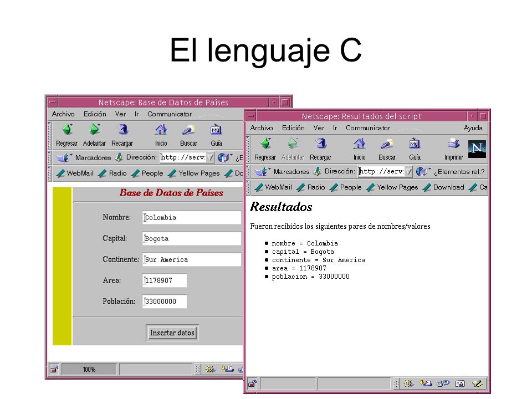Click the Download toolbar link
The image size is (532, 399).
[443, 187]
